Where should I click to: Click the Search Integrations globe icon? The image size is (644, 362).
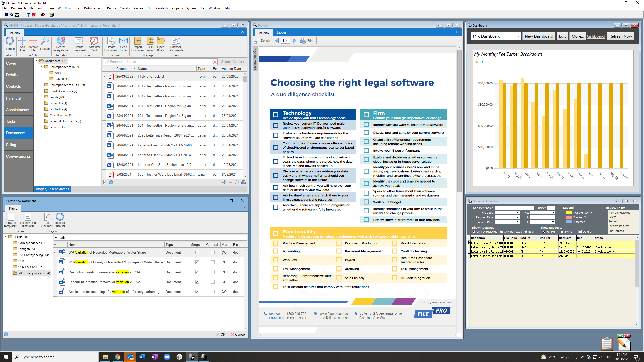pyautogui.click(x=61, y=41)
